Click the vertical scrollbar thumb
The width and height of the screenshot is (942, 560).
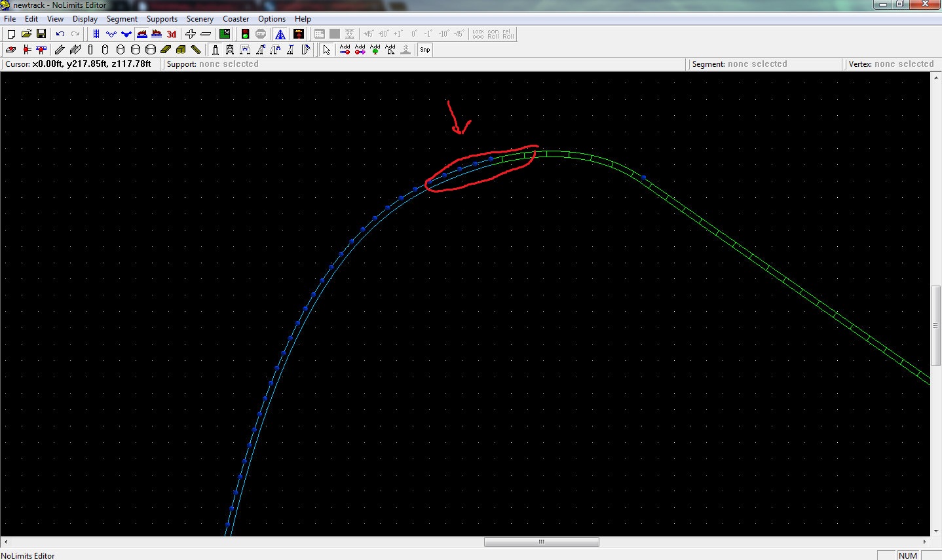pyautogui.click(x=936, y=326)
